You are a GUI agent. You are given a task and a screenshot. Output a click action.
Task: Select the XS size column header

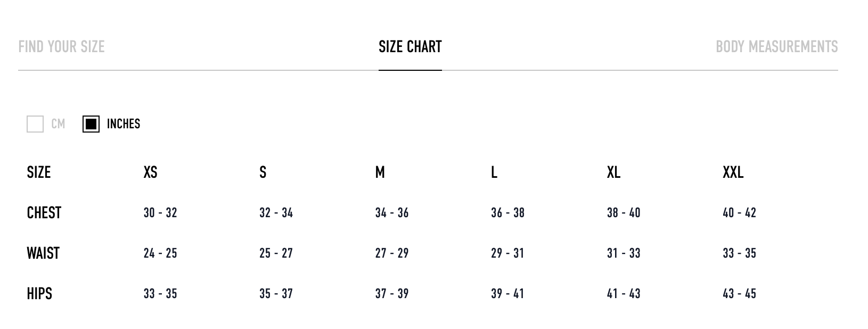point(150,172)
